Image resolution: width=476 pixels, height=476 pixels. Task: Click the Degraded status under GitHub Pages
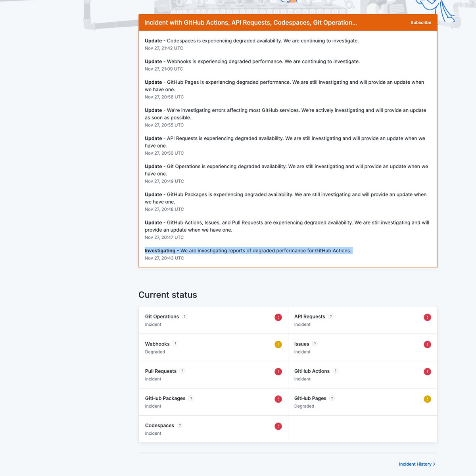[304, 406]
